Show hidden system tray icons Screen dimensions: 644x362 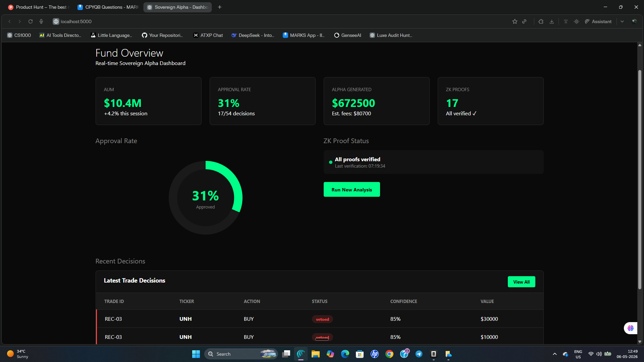tap(555, 354)
